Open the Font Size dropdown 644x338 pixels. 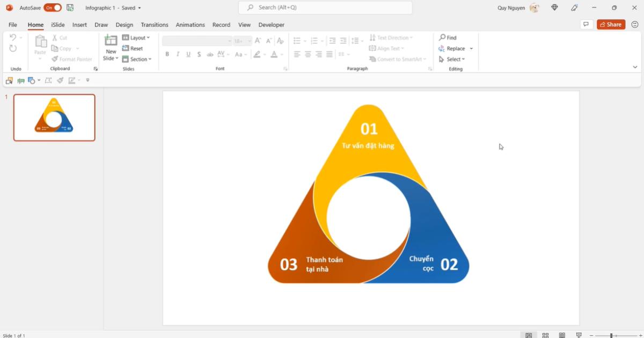click(248, 41)
